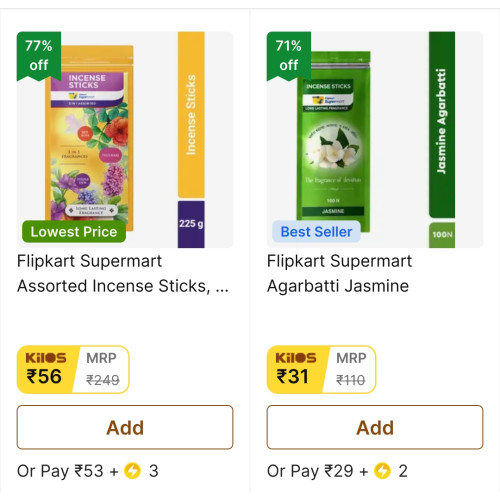The image size is (500, 500).
Task: Open Flipkart Supermart Agarbatti Jasmine title
Action: click(x=339, y=273)
